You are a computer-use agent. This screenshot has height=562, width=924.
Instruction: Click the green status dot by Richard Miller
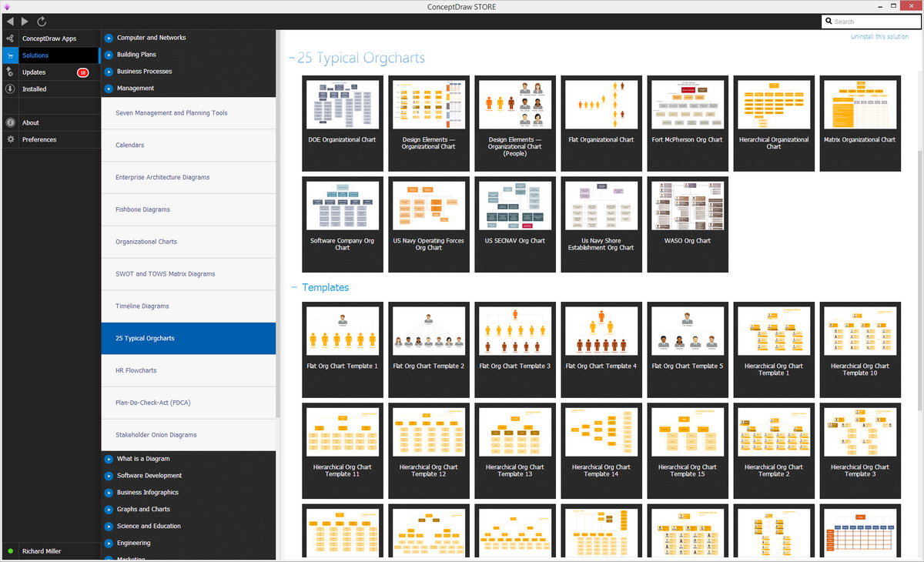point(9,551)
